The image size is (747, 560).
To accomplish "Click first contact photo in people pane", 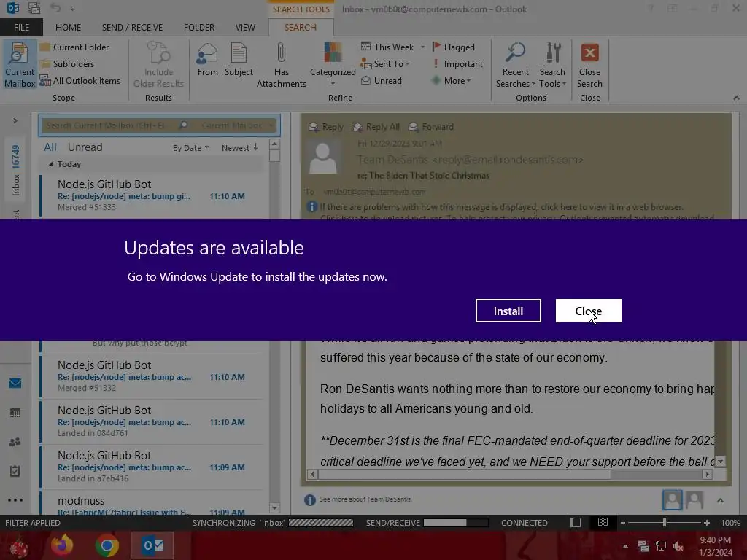I will [x=672, y=500].
